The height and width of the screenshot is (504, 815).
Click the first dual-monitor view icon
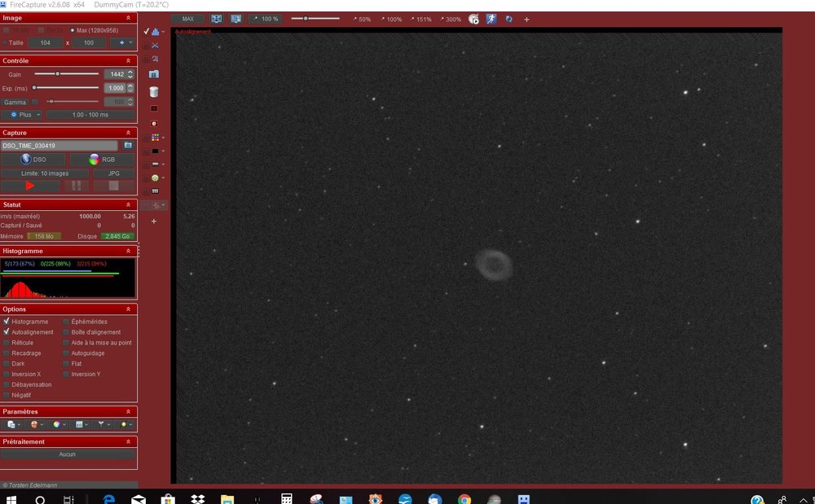[216, 19]
